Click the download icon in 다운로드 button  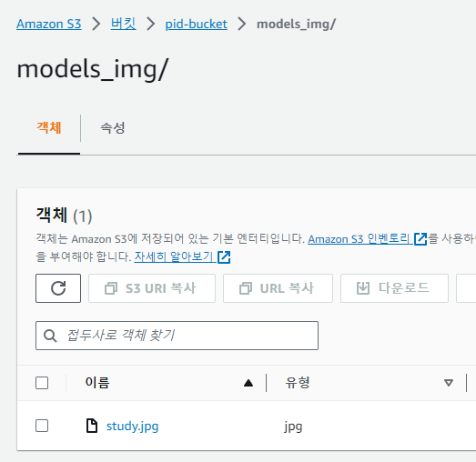pyautogui.click(x=363, y=288)
